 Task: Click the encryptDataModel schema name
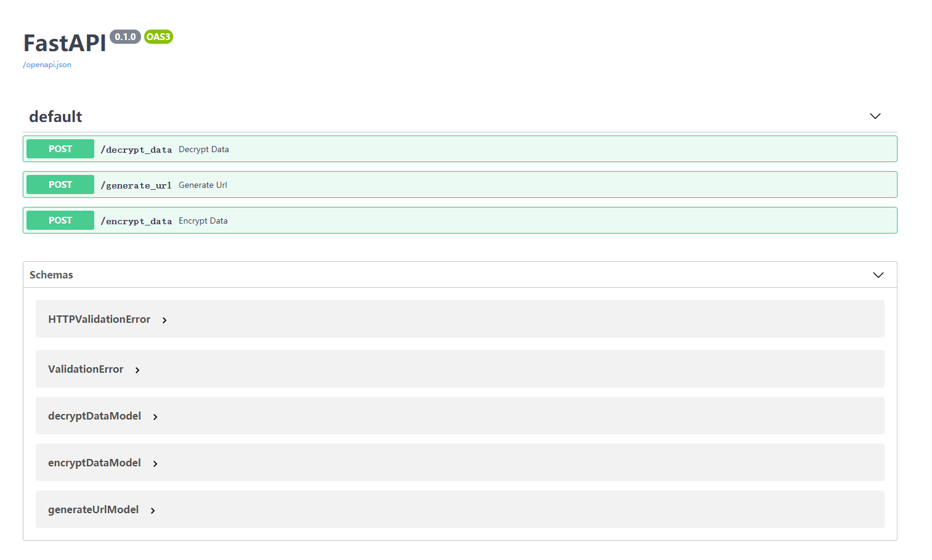[x=95, y=463]
